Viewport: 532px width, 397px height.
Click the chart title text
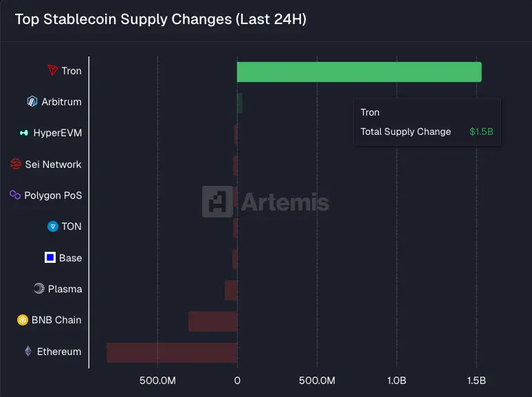pyautogui.click(x=161, y=19)
